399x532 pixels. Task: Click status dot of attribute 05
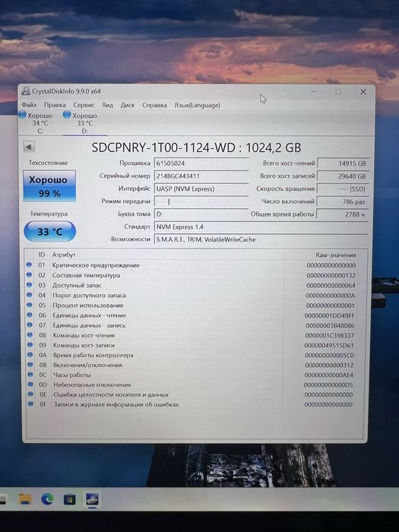(30, 305)
